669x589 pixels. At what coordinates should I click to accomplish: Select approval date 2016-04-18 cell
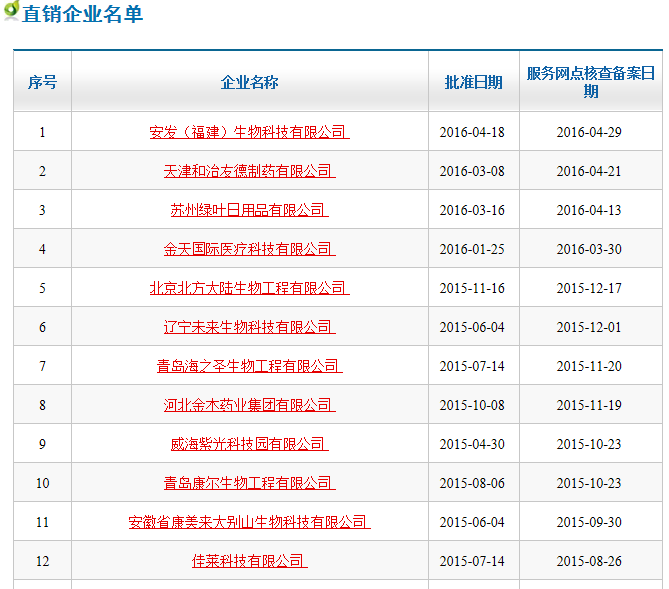[x=472, y=132]
